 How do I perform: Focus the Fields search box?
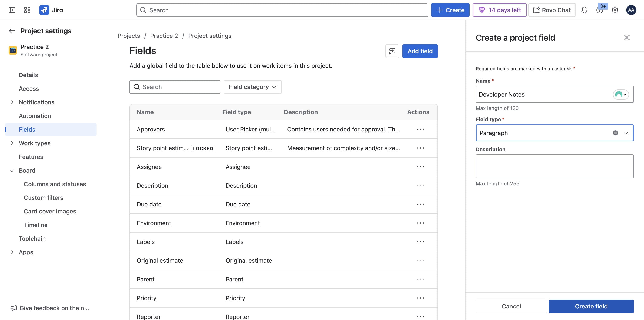(175, 87)
